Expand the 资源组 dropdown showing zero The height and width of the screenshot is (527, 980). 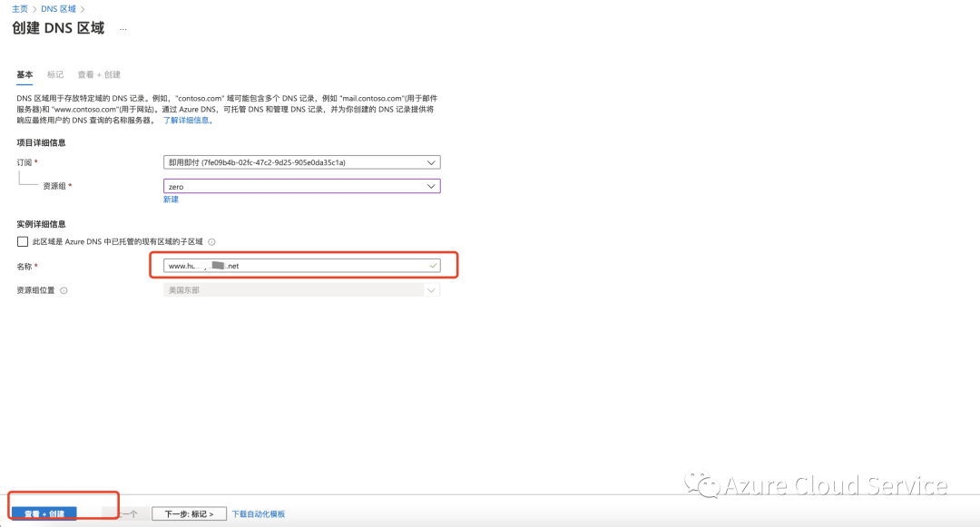(302, 186)
